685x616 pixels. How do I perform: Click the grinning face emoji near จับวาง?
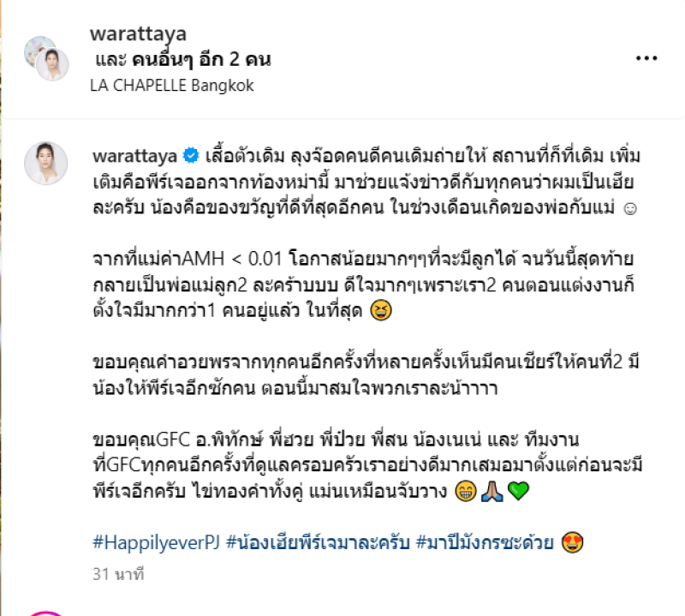click(466, 491)
